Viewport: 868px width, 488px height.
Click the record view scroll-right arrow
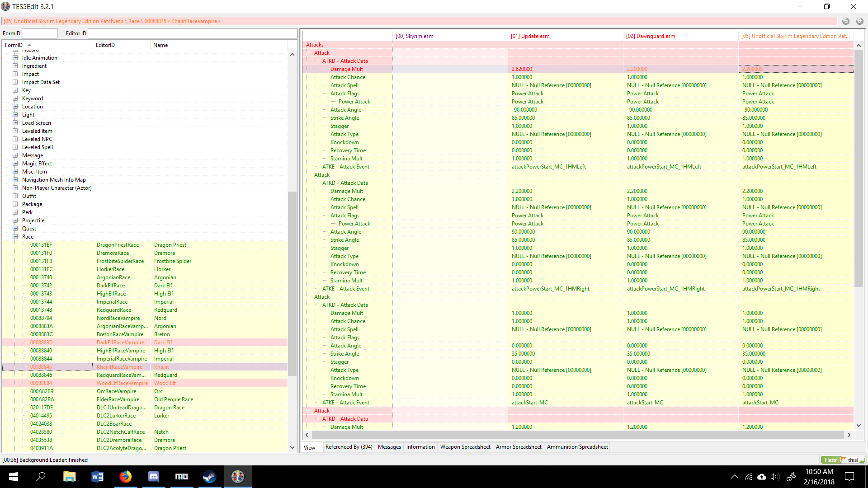coord(849,435)
